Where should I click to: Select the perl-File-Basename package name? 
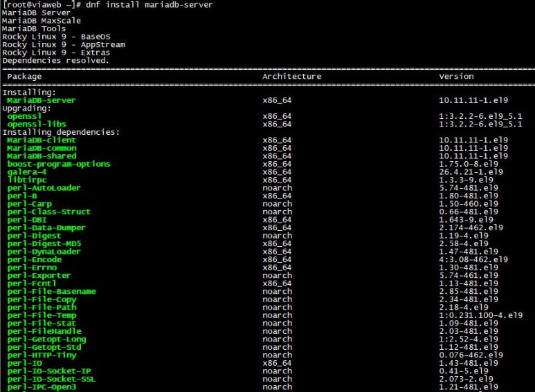coord(51,292)
